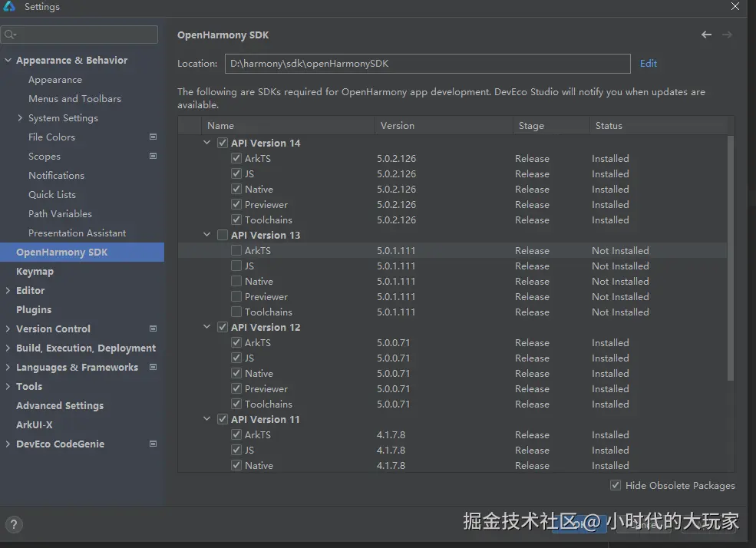This screenshot has width=756, height=548.
Task: Collapse the API Version 11 group
Action: [x=206, y=419]
